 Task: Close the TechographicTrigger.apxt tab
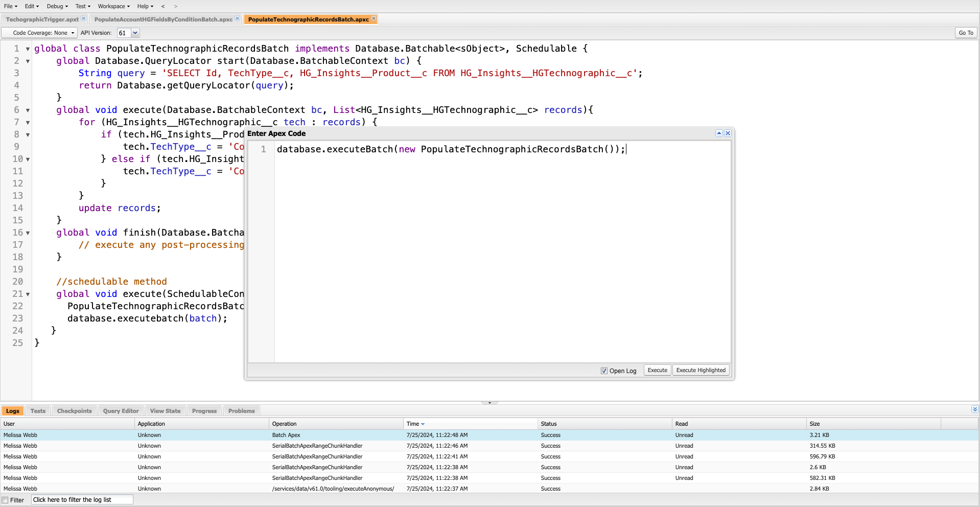84,18
